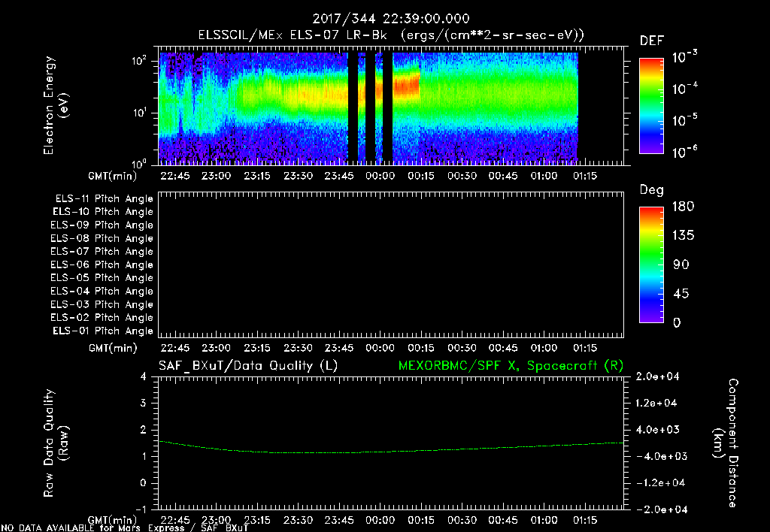Click the green MEXORBMC/SPF X, Spacecraft (R) legend
The width and height of the screenshot is (770, 532).
point(511,366)
